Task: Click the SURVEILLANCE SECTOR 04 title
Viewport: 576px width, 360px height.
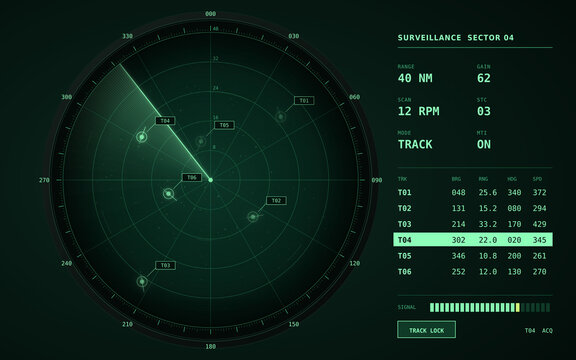Action: (x=456, y=37)
